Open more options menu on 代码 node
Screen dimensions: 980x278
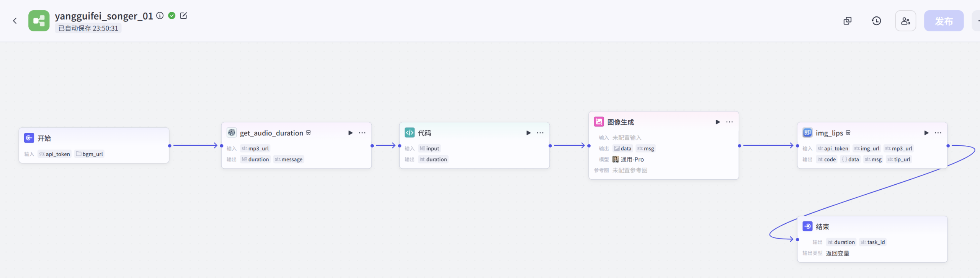pyautogui.click(x=540, y=133)
